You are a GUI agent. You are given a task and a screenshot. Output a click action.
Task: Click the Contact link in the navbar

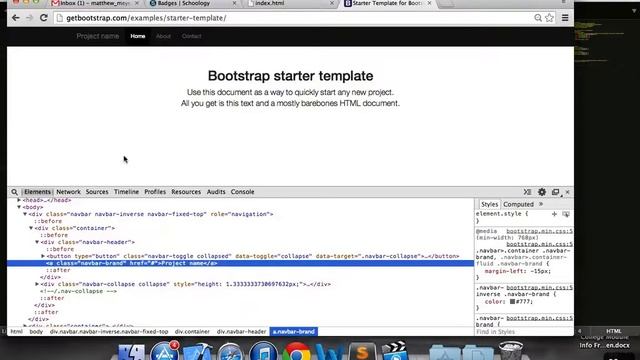[x=191, y=36]
